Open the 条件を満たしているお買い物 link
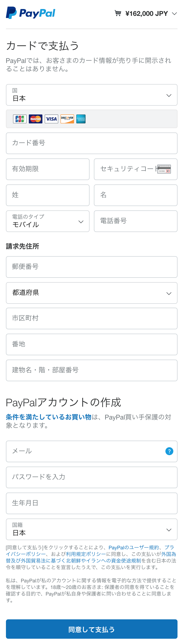 pos(49,417)
